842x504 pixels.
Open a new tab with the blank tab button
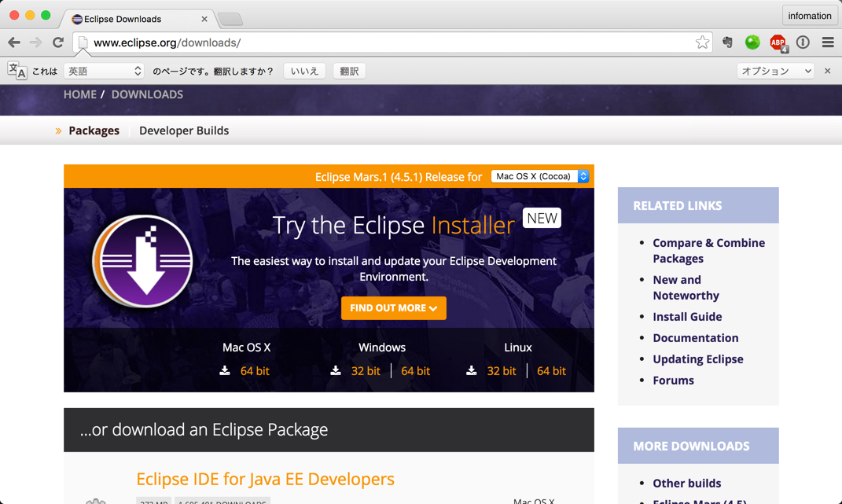(x=231, y=20)
